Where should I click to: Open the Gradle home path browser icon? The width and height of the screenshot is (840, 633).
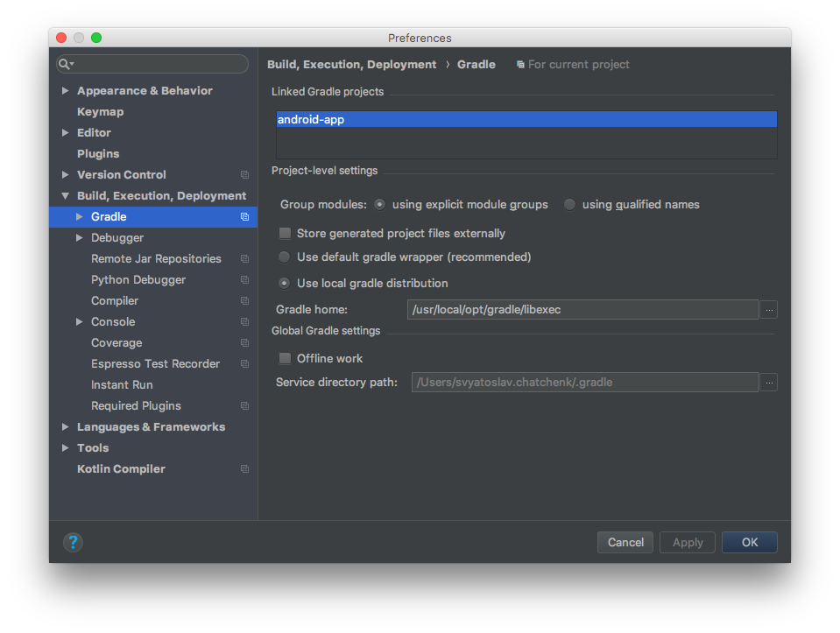[769, 309]
